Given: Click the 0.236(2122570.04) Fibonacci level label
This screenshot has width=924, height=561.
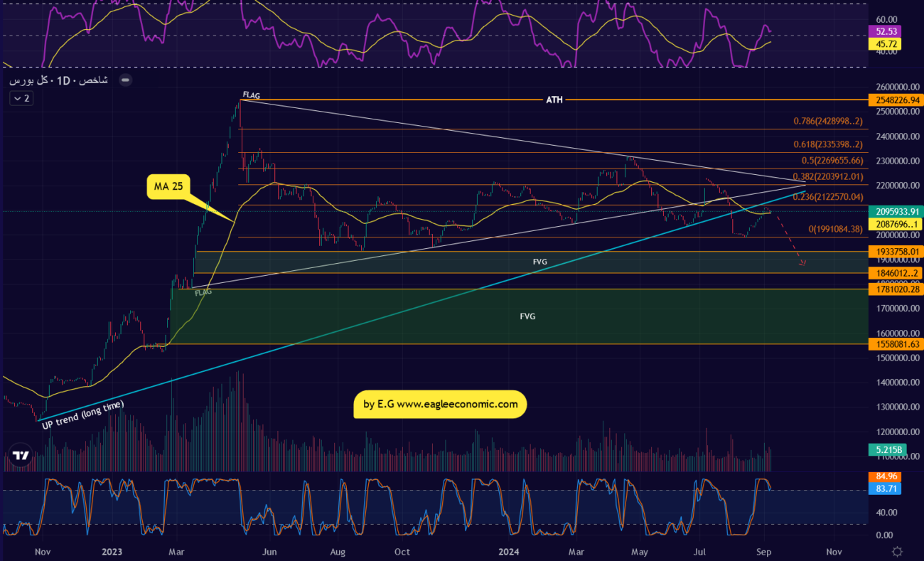Looking at the screenshot, I should coord(828,197).
